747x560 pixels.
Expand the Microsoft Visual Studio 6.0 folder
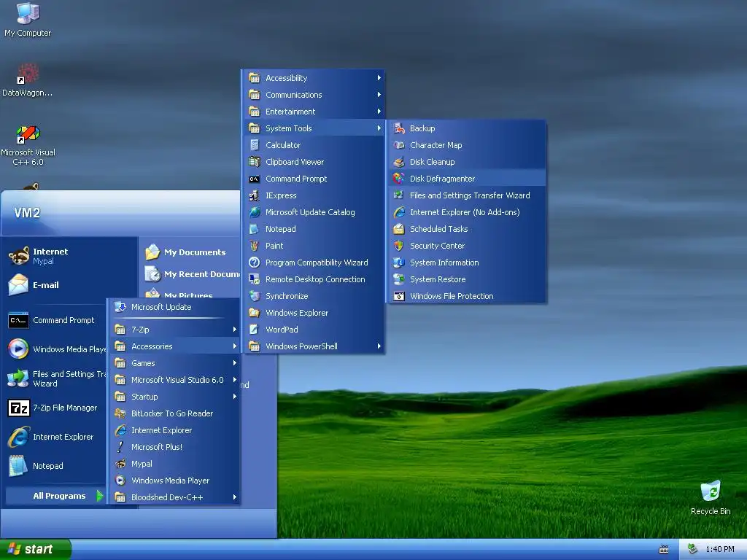[x=174, y=380]
